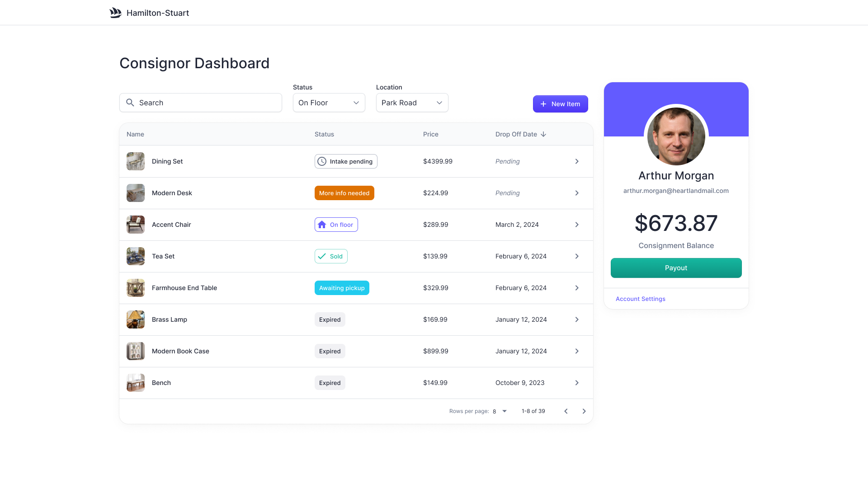Open the Modern Desk row details
This screenshot has height=488, width=868.
click(577, 193)
